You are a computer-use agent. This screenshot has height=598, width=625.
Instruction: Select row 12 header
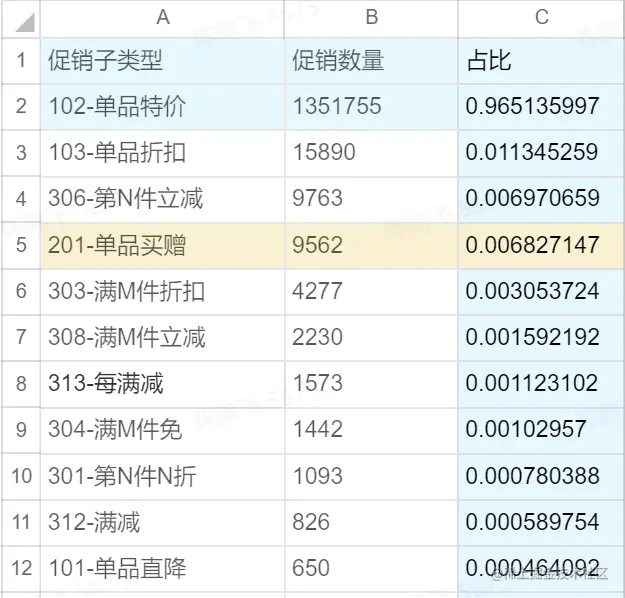pos(21,569)
